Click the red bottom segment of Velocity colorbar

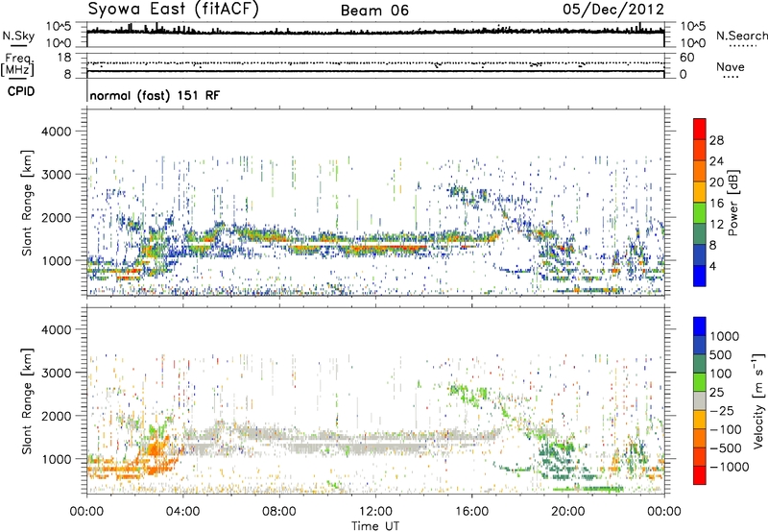(x=700, y=475)
